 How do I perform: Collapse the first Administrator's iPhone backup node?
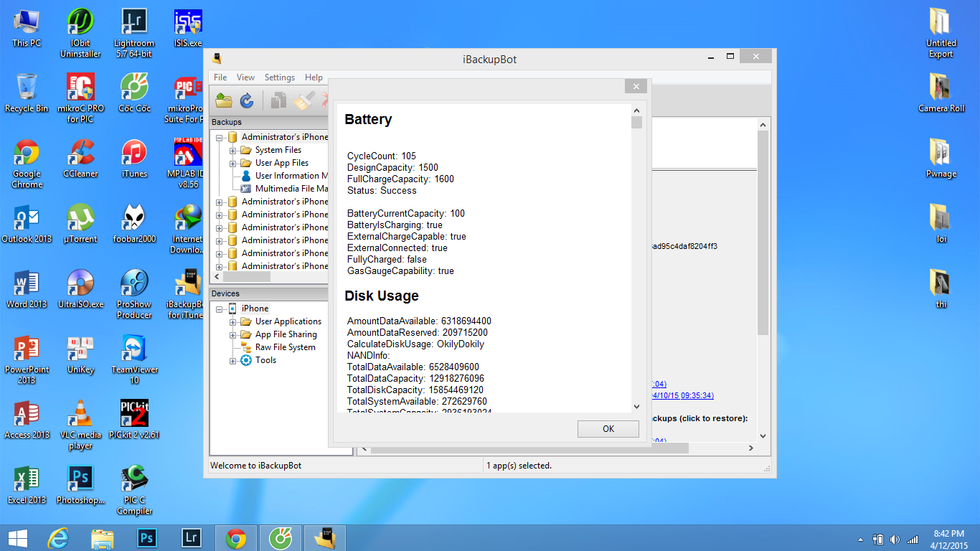point(220,137)
